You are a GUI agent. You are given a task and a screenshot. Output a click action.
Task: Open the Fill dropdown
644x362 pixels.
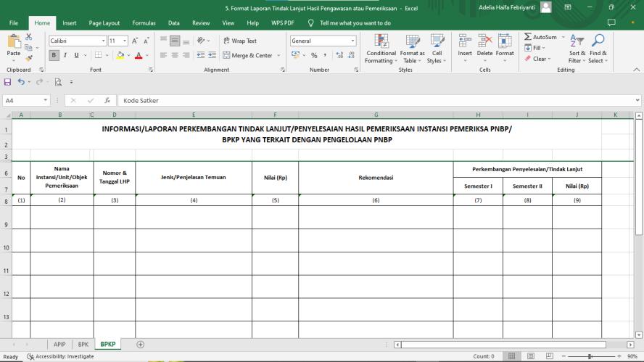[534, 48]
